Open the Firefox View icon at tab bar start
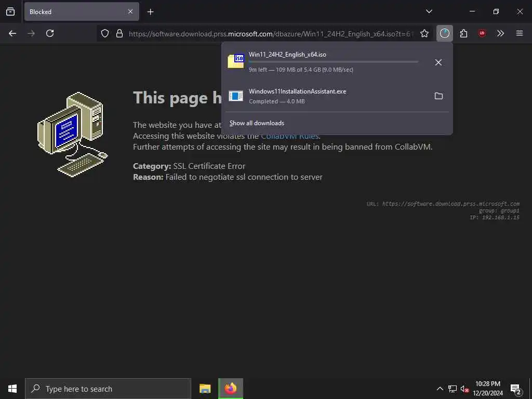 pos(10,11)
